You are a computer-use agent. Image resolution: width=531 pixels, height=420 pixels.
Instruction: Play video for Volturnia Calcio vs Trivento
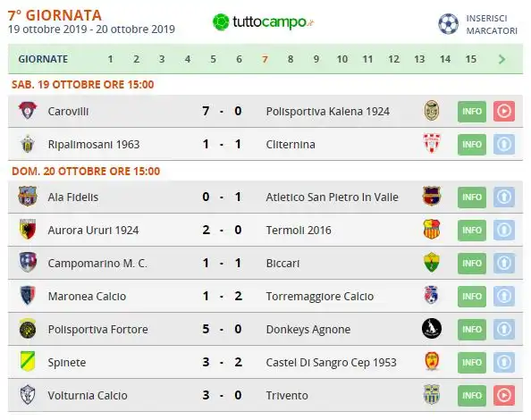coord(504,395)
